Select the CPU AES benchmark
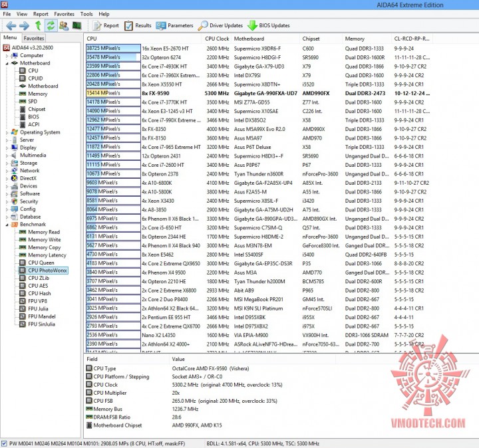The image size is (479, 448). 34,286
